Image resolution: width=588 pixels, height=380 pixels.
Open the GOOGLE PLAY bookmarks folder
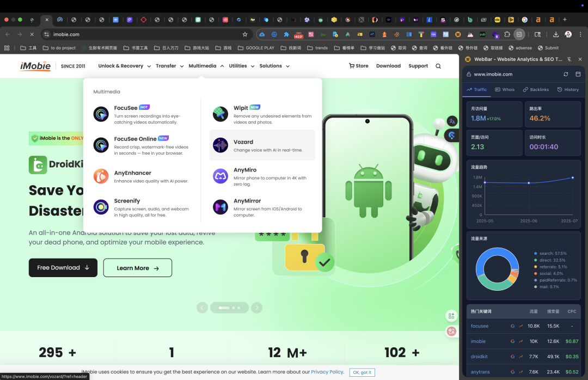click(256, 48)
